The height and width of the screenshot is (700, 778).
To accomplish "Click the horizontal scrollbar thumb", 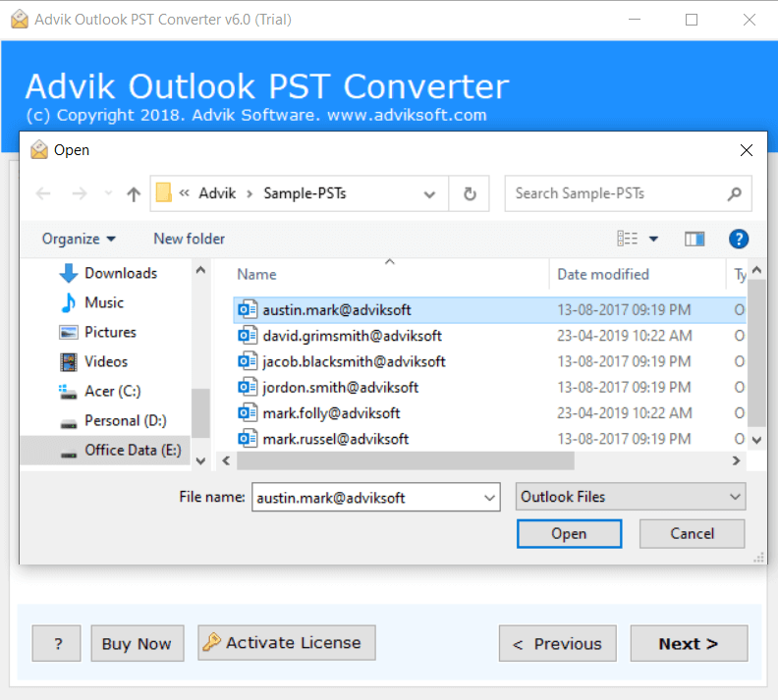I will coord(406,461).
